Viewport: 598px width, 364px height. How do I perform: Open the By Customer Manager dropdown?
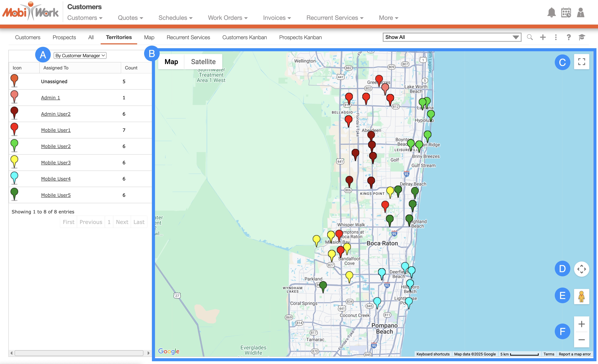(x=80, y=56)
